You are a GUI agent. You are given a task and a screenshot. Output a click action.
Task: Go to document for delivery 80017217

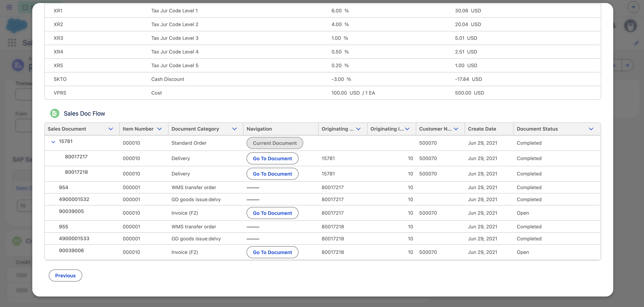coord(272,158)
